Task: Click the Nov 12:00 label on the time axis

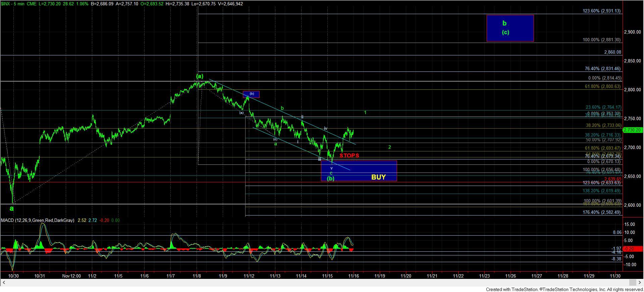Action: 71,276
